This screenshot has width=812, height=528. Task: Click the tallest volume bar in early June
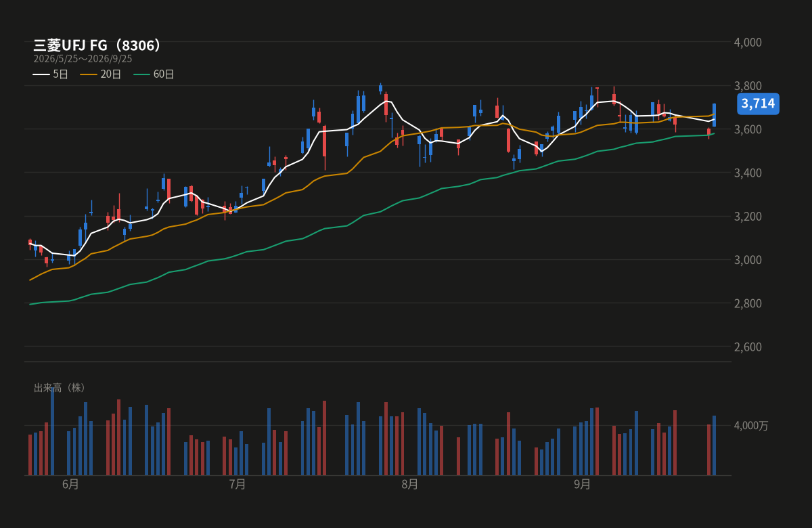click(52, 431)
